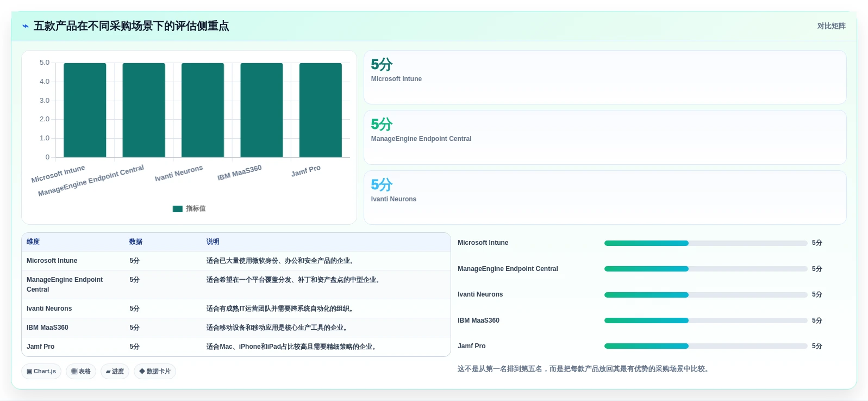
Task: Click description 适合移动设备和移动应用是核心生产工具的企业。
Action: [278, 328]
